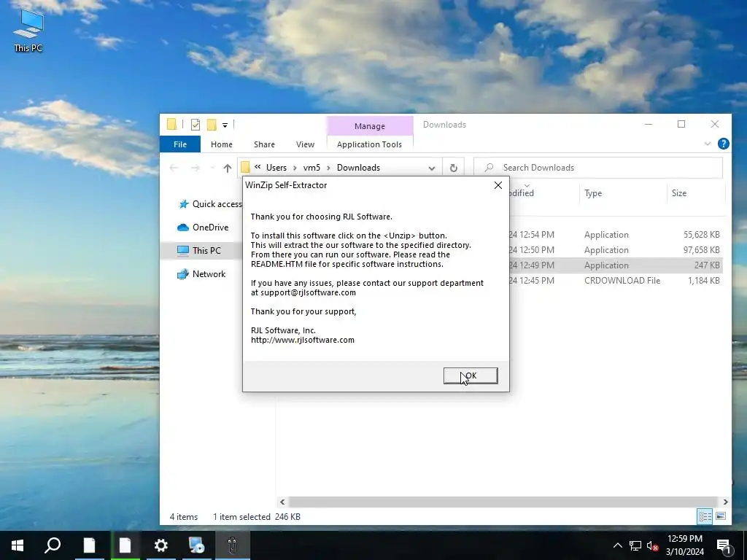This screenshot has height=560, width=747.
Task: Click the green-highlighted document taskbar icon
Action: click(x=125, y=545)
